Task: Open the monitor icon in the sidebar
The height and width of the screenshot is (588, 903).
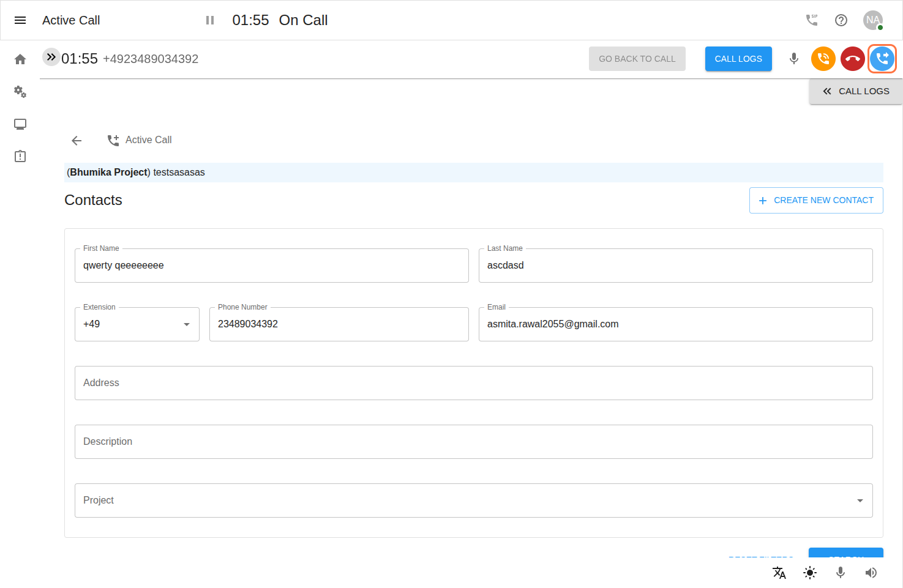Action: (20, 124)
